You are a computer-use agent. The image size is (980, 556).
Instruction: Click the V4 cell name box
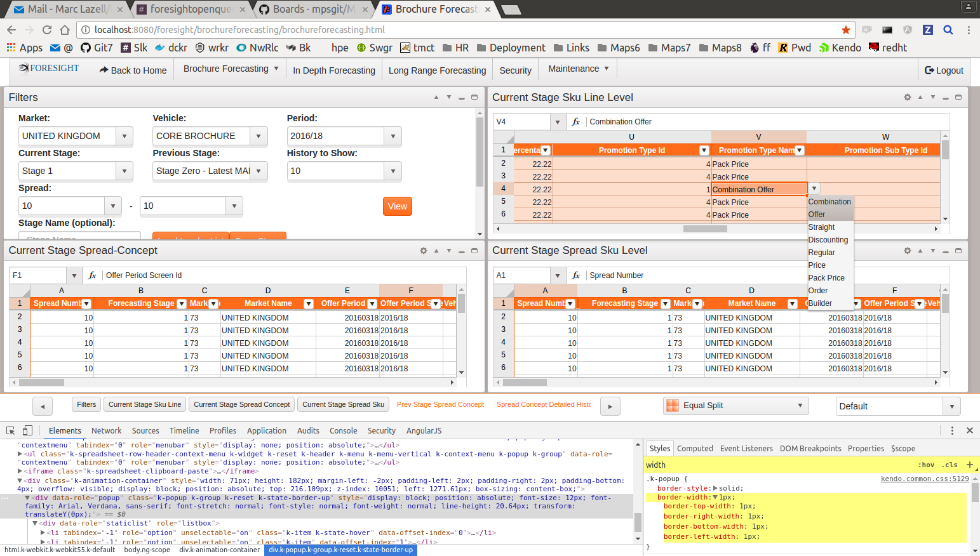[522, 122]
